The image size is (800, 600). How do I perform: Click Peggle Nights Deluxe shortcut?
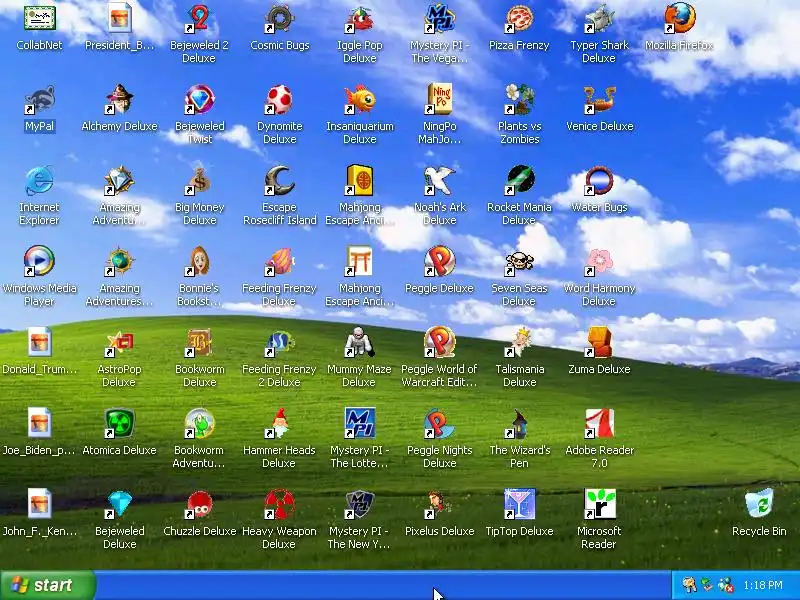tap(439, 423)
